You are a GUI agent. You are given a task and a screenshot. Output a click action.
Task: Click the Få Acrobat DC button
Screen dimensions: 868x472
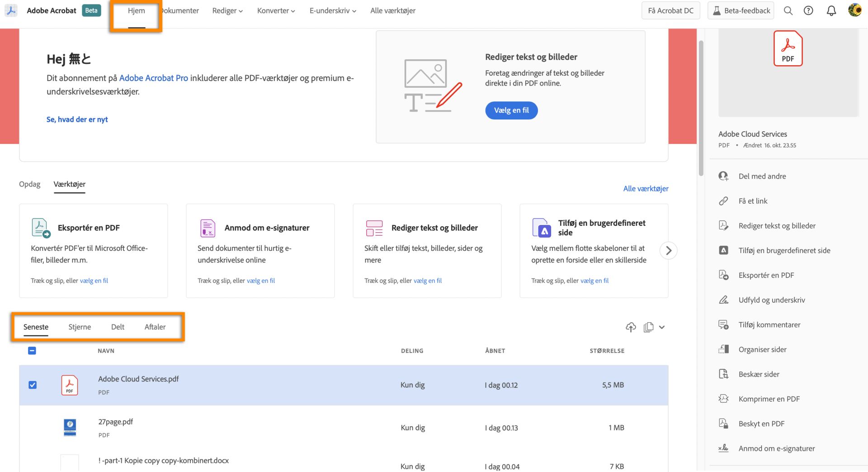click(670, 10)
